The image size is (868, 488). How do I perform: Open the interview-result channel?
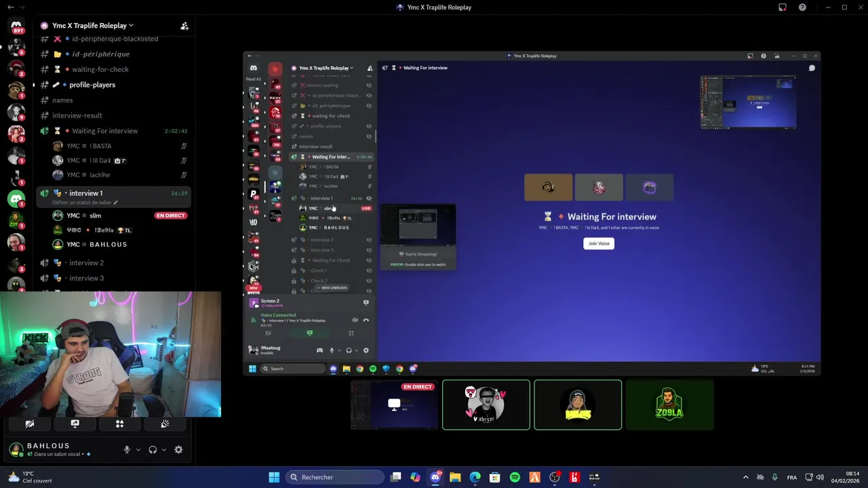point(113,115)
